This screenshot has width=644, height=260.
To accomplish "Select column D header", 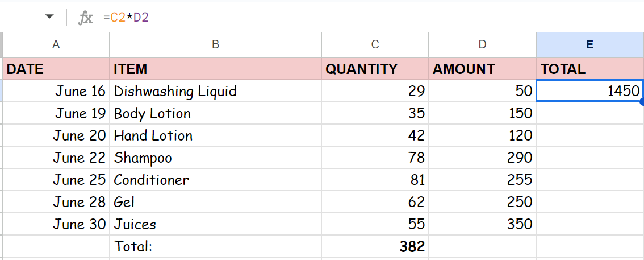I will (x=482, y=44).
